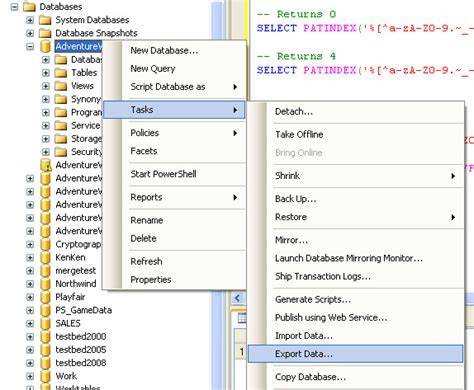Viewport: 474px width, 390px height.
Task: Click the Views folder icon
Action: [x=61, y=86]
